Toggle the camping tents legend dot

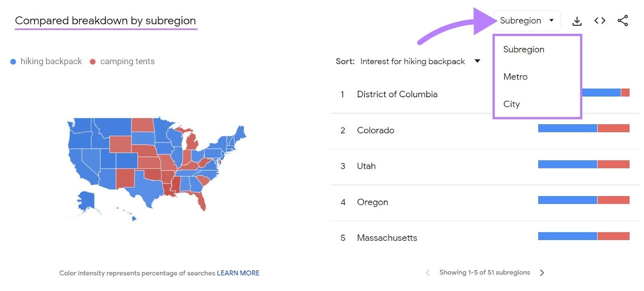click(92, 61)
